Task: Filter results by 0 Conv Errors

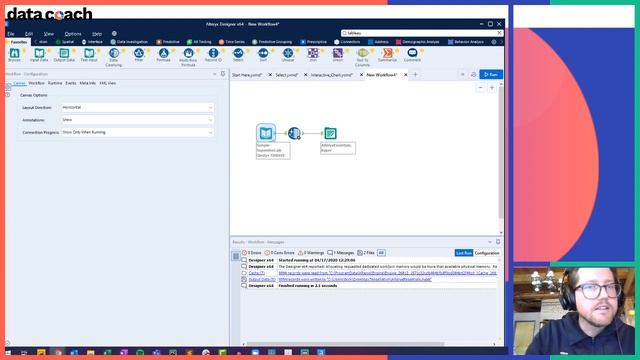Action: tap(280, 253)
